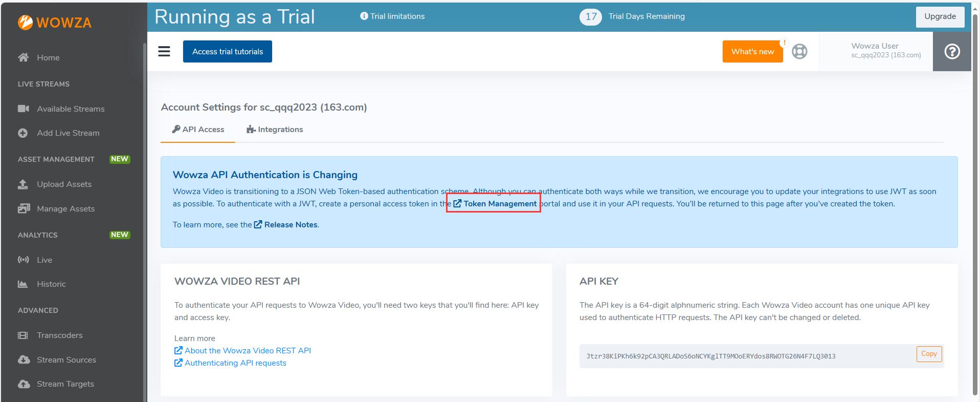Screen dimensions: 980x402
Task: Click the support lifebuoy icon
Action: (799, 51)
